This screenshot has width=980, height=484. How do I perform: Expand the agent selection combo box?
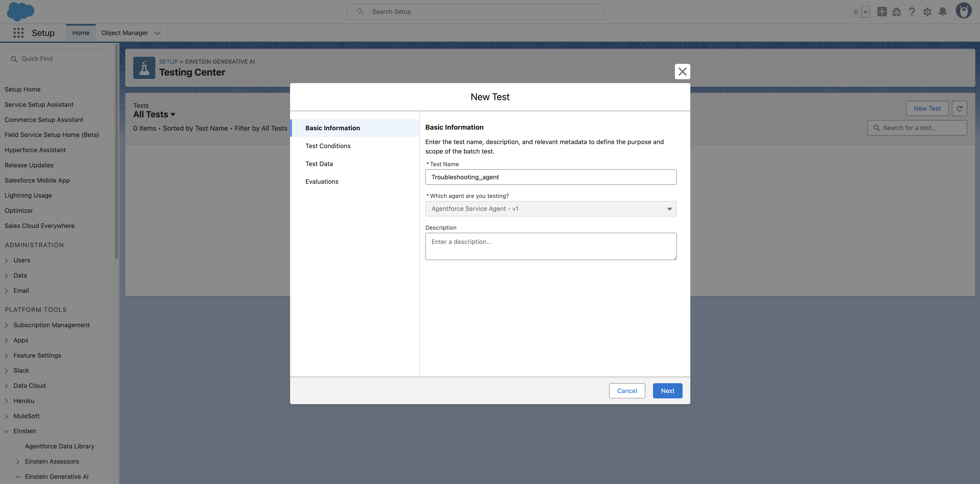pos(551,209)
